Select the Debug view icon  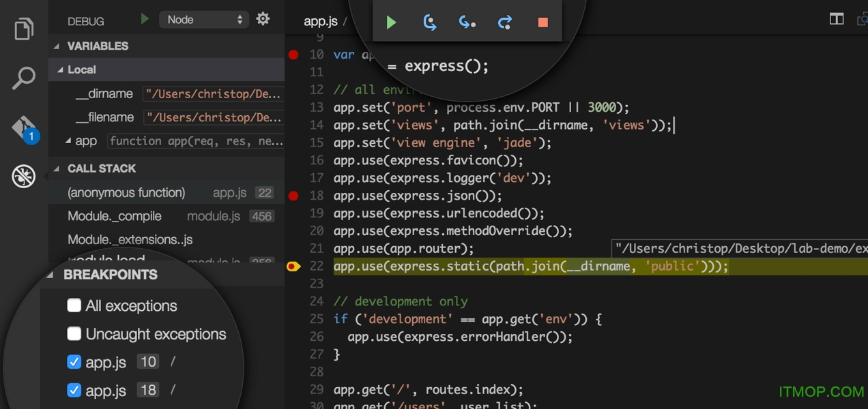(x=23, y=176)
